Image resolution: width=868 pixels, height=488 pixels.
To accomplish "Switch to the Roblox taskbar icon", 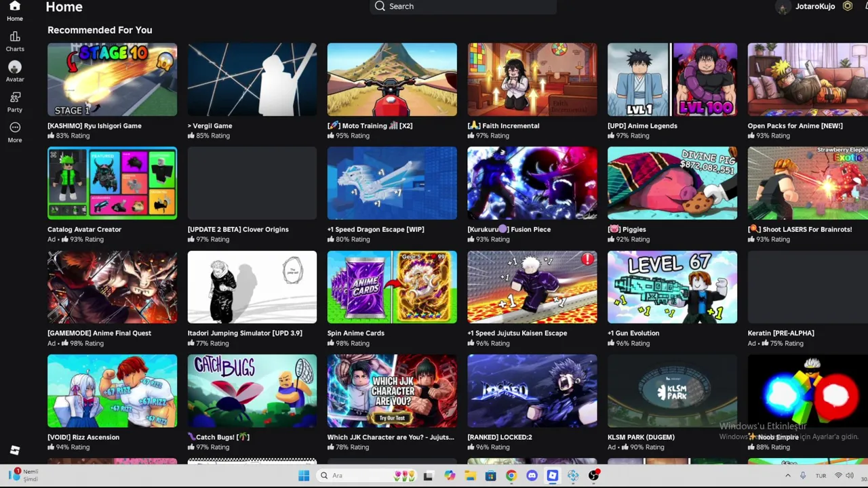I will 553,476.
